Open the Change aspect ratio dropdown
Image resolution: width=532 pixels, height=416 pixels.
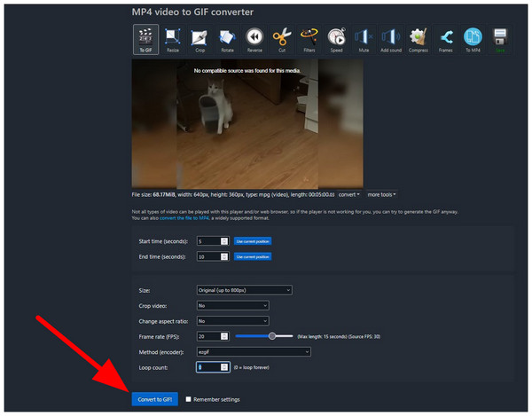click(232, 321)
